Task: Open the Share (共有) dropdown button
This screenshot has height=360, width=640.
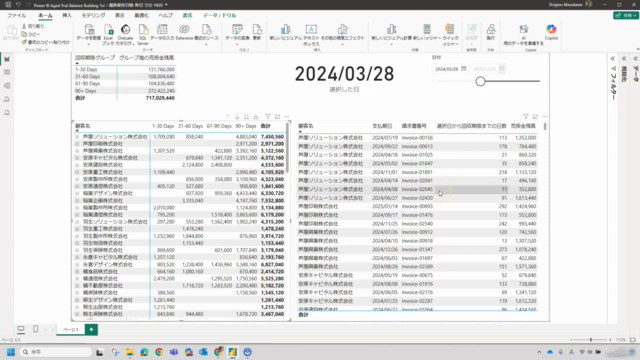Action: point(625,16)
